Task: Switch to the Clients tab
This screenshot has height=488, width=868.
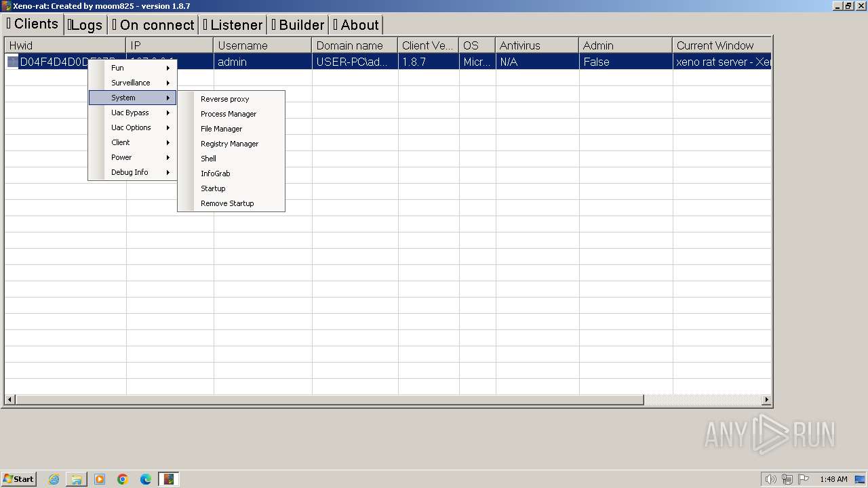Action: coord(33,24)
